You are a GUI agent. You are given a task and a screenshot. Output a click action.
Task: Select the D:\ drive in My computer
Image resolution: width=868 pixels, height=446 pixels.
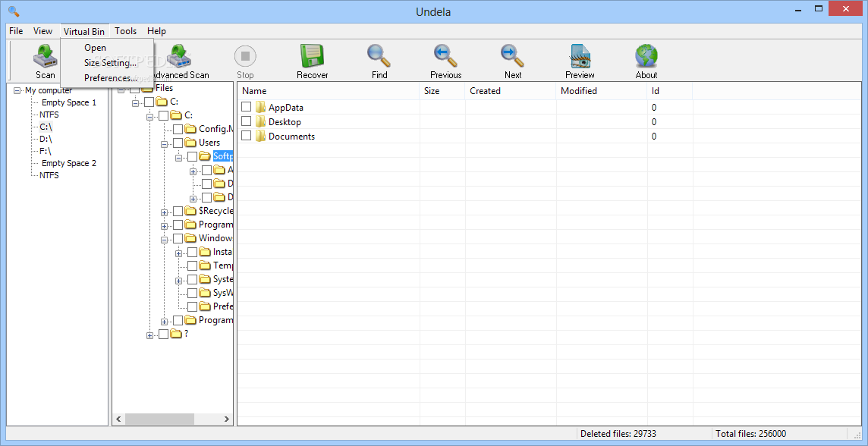coord(46,139)
